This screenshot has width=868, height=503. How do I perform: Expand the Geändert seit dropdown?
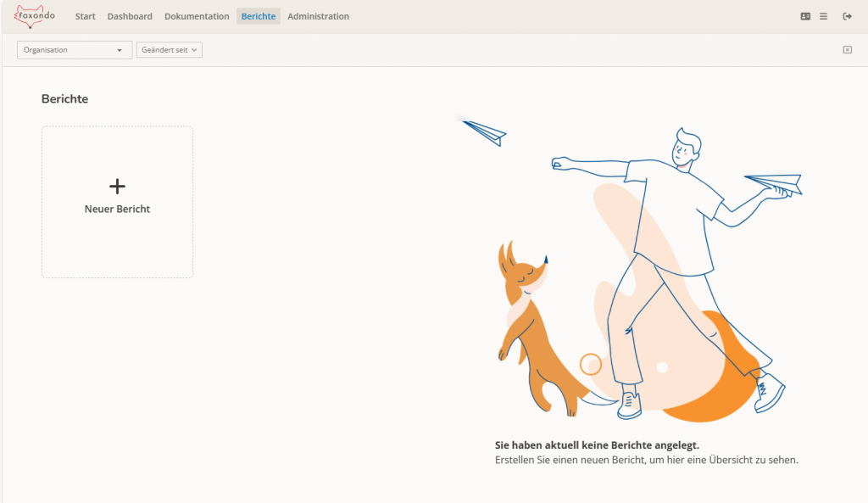[x=169, y=49]
